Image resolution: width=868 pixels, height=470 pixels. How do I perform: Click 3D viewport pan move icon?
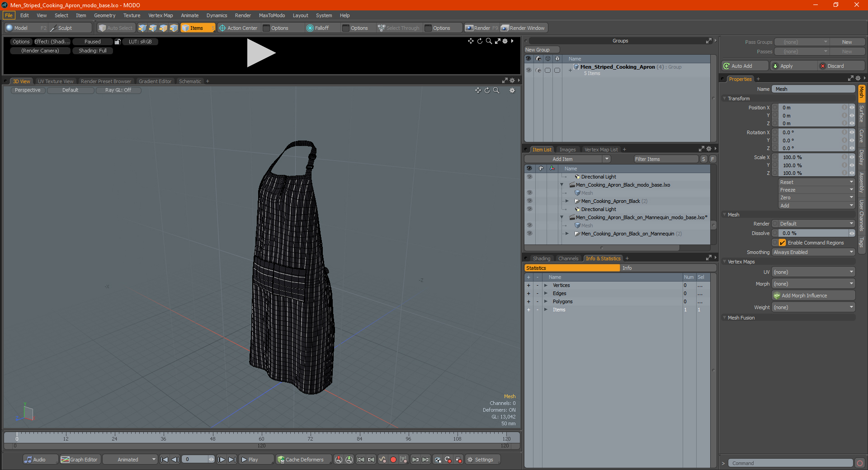pyautogui.click(x=478, y=90)
